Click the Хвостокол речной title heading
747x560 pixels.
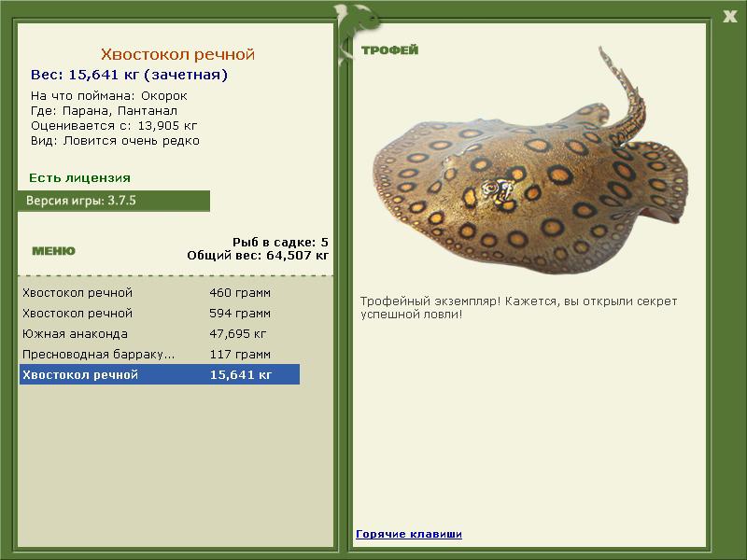[177, 54]
